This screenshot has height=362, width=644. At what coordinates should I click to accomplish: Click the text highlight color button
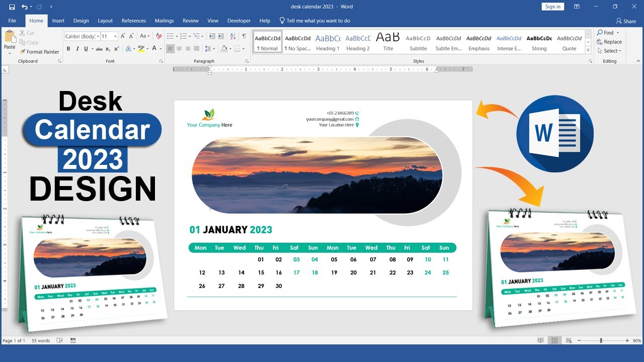tap(140, 49)
